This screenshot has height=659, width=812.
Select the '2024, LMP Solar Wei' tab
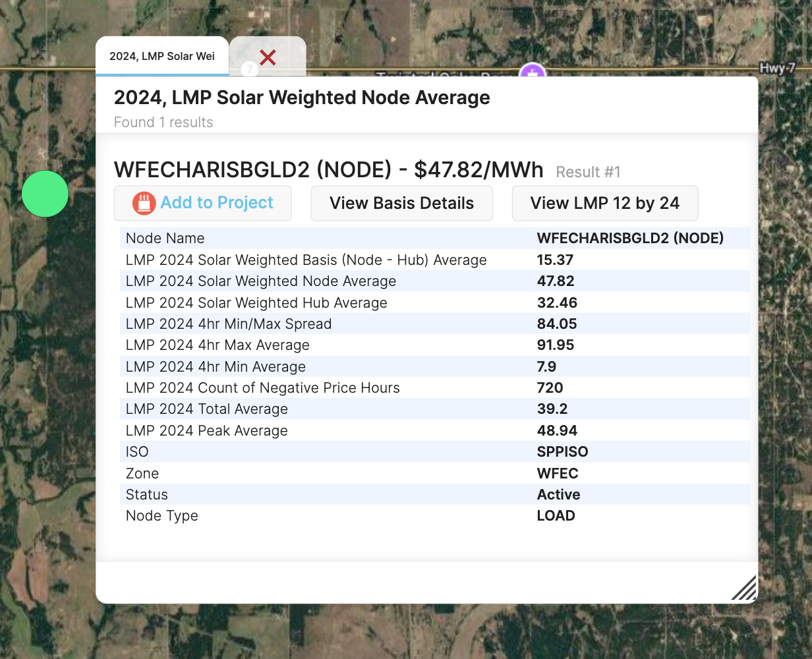[162, 57]
